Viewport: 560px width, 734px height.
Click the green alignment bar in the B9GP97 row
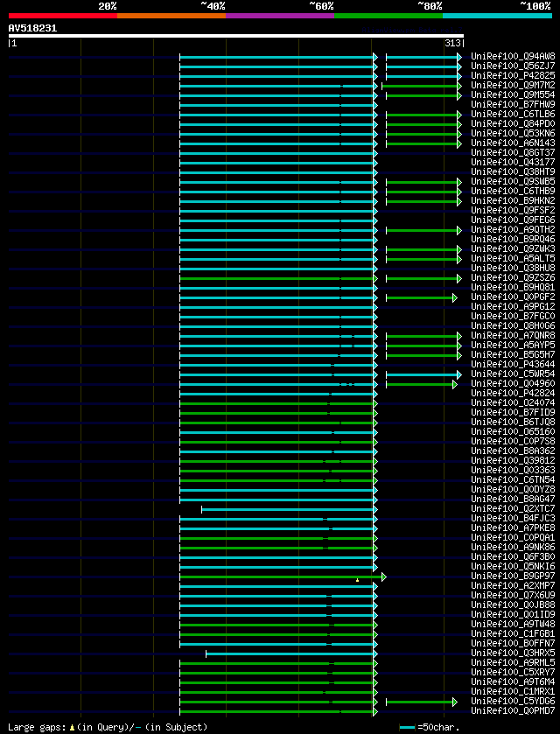283,577
